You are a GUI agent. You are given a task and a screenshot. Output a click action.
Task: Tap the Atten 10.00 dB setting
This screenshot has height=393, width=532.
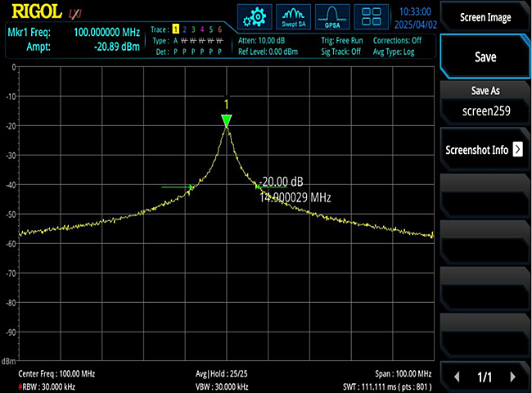pos(262,40)
